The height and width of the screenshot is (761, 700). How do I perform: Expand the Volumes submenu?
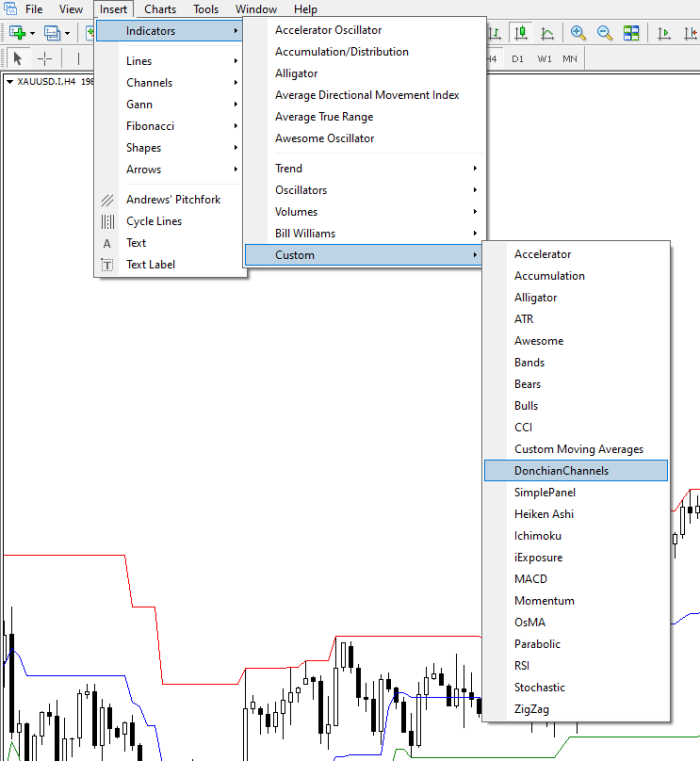364,212
